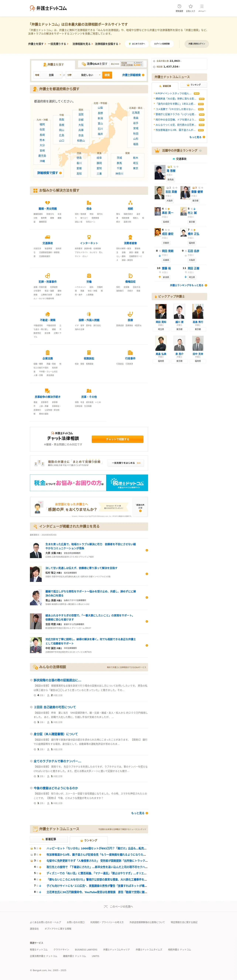Open the 2回目 自己破産の可否について question
Screen dimensions: 237x980
[x=55, y=707]
